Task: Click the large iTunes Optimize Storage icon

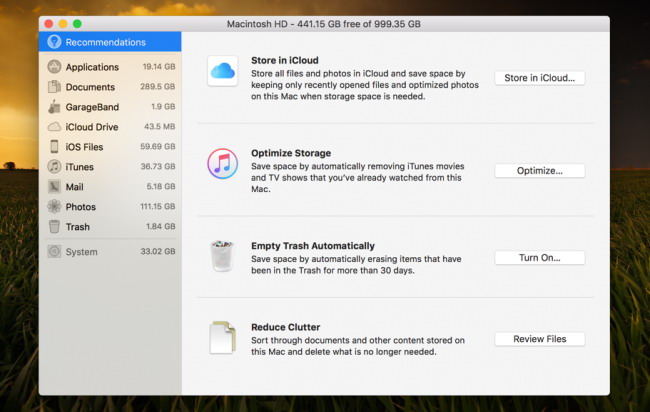Action: [x=222, y=163]
